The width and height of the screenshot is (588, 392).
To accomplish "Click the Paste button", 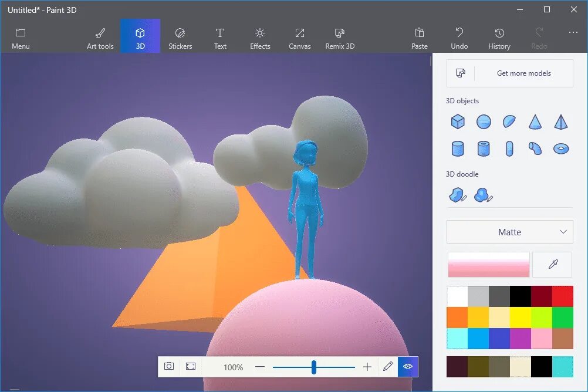I will pyautogui.click(x=419, y=39).
